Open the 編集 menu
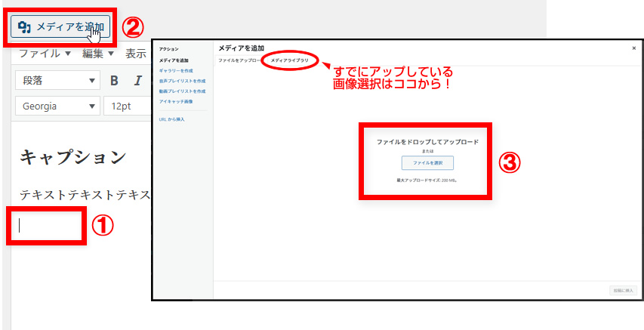This screenshot has width=644, height=330. pyautogui.click(x=97, y=54)
